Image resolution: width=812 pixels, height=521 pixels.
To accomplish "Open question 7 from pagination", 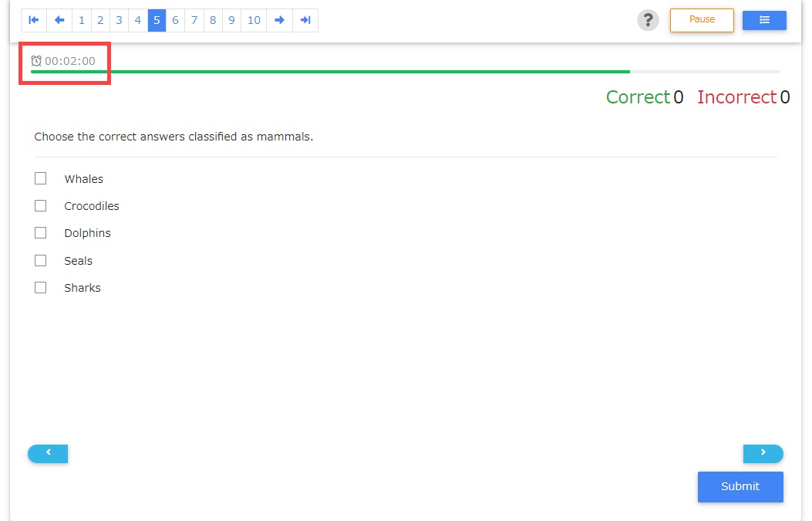I will (194, 20).
